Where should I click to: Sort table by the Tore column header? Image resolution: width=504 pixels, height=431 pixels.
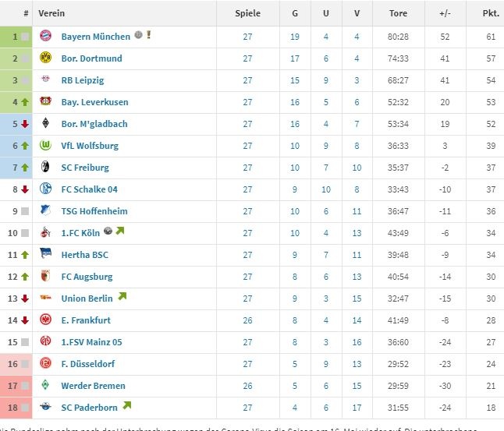click(x=398, y=13)
